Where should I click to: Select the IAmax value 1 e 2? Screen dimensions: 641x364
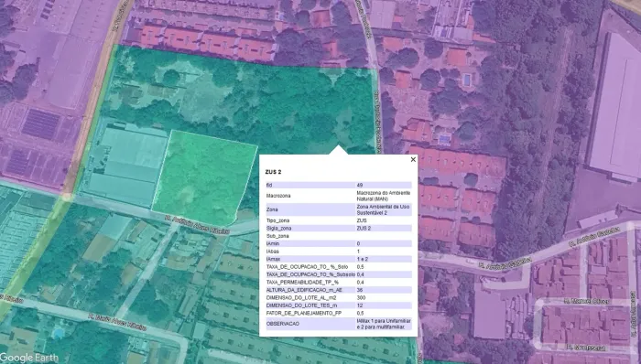pyautogui.click(x=363, y=260)
